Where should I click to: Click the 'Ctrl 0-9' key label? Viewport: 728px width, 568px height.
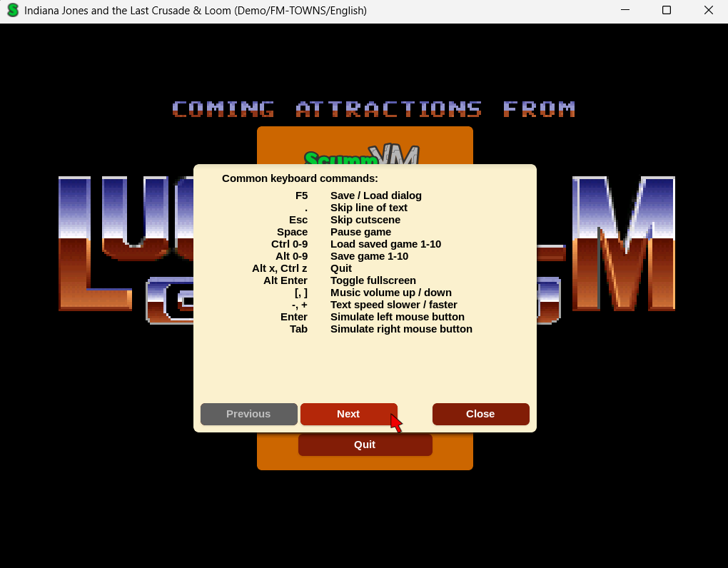[289, 244]
